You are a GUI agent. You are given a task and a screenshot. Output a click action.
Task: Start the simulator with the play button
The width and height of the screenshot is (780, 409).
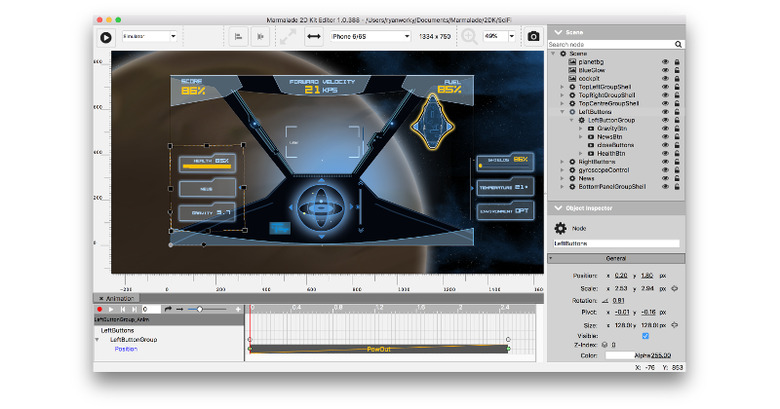coord(105,37)
